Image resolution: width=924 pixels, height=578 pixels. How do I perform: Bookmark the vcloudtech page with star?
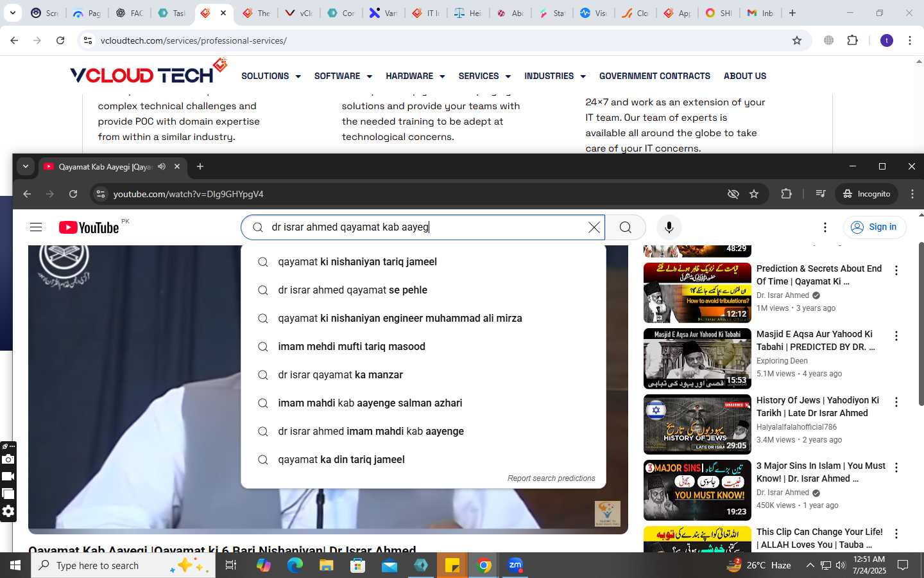click(797, 40)
